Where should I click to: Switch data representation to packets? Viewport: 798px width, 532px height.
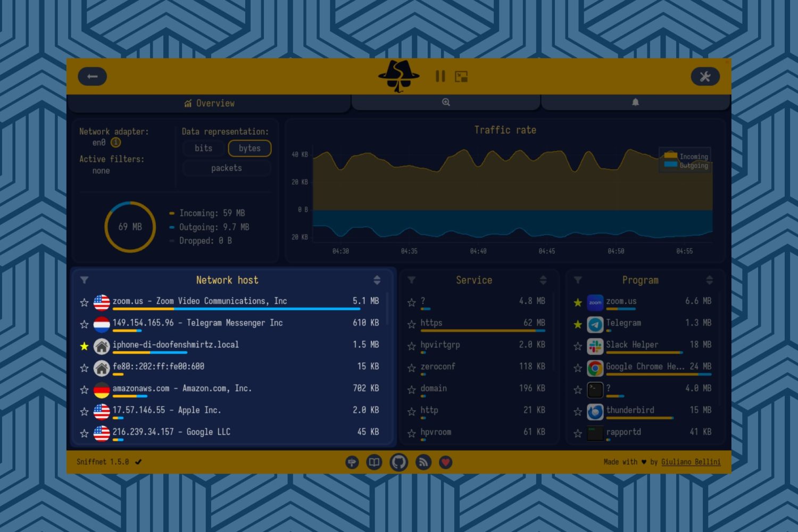(x=227, y=168)
